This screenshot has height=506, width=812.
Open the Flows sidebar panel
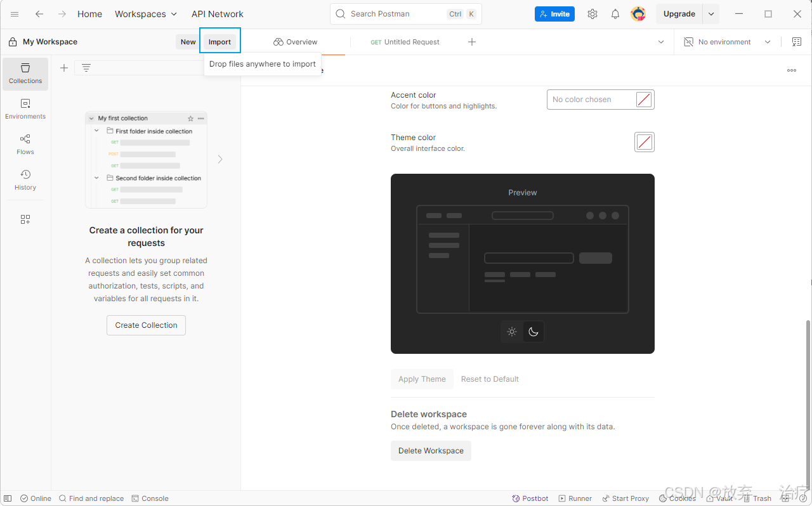click(25, 145)
